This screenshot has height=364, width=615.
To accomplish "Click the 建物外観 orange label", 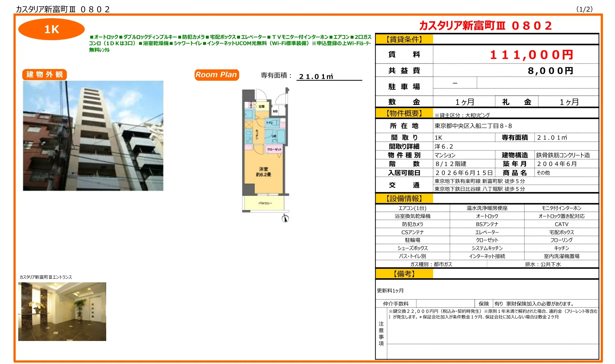I will click(x=44, y=74).
